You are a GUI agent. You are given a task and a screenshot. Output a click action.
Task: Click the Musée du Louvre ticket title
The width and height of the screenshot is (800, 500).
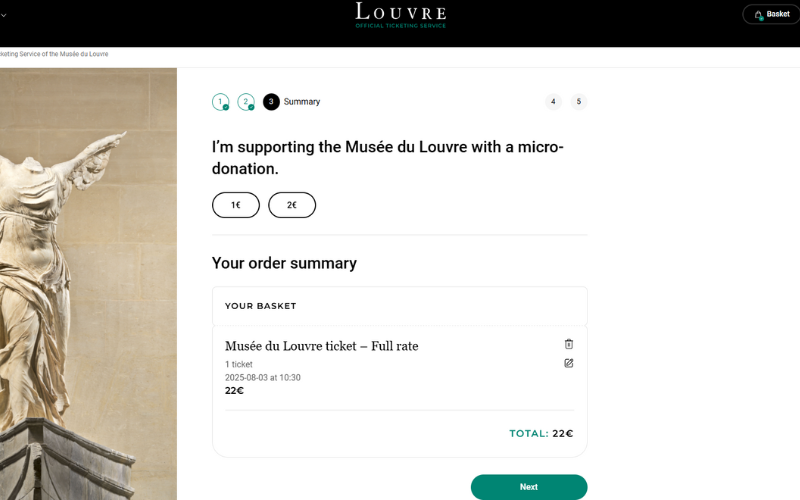click(321, 346)
